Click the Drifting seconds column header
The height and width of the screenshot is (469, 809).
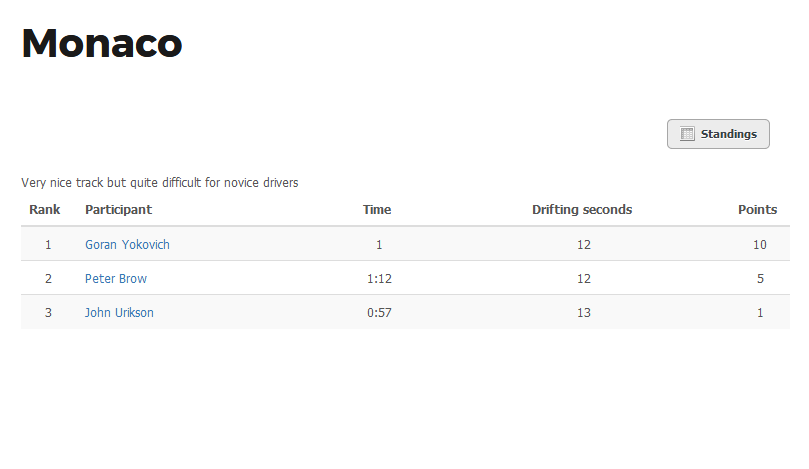pyautogui.click(x=582, y=209)
